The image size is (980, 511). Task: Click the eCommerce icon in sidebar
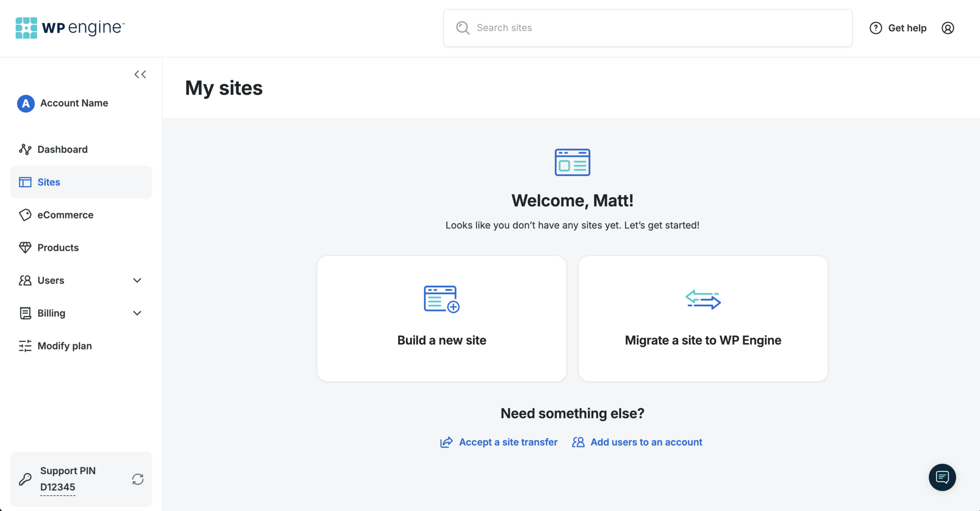(x=24, y=215)
